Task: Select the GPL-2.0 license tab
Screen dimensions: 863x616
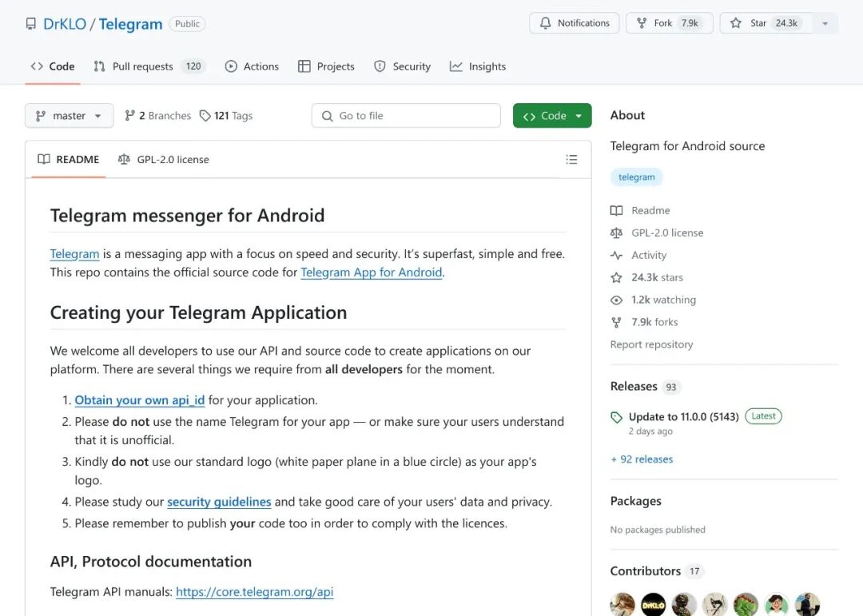Action: [164, 160]
